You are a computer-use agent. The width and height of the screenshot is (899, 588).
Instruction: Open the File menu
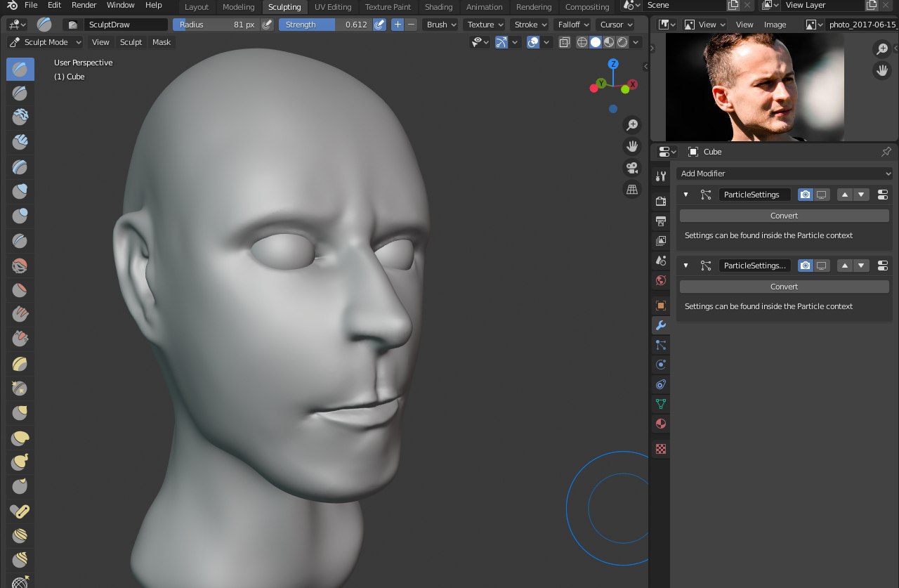click(x=31, y=5)
